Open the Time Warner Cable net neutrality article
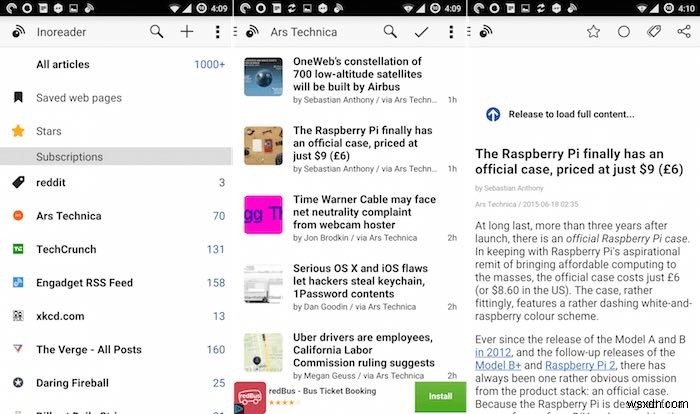This screenshot has height=414, width=700. (x=350, y=218)
